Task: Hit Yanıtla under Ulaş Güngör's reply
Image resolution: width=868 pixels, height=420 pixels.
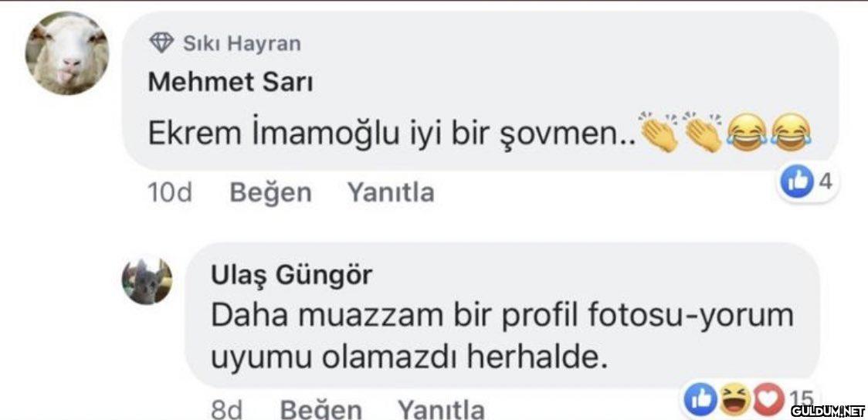Action: [441, 408]
